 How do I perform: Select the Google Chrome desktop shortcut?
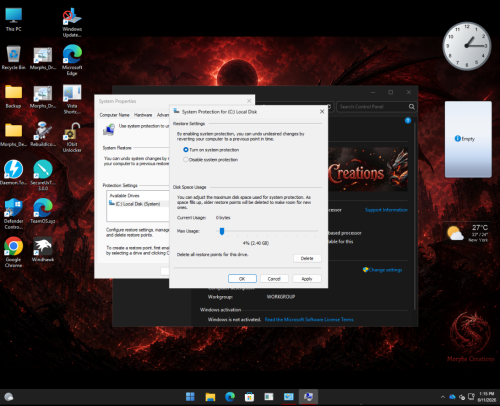pyautogui.click(x=13, y=252)
